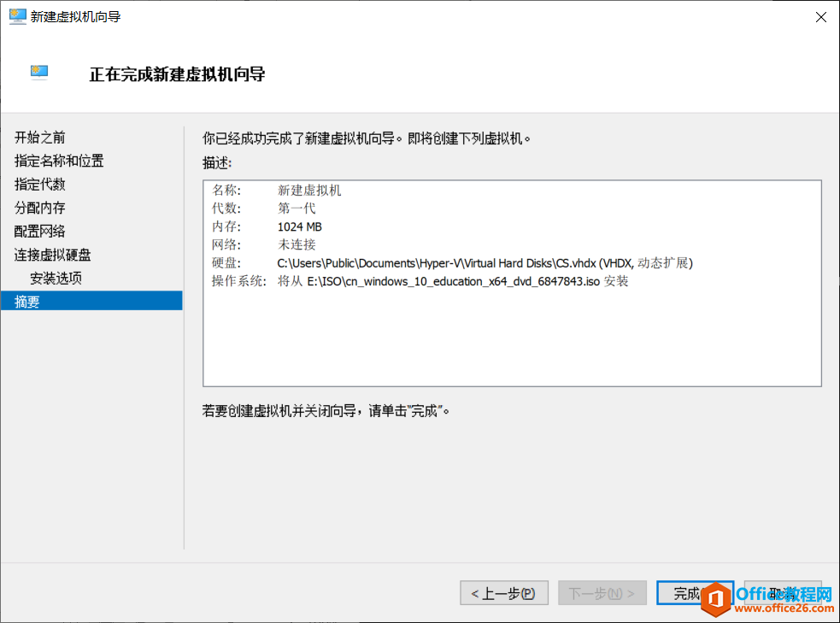Click the memory value 1024 MB
The width and height of the screenshot is (840, 623).
point(299,226)
